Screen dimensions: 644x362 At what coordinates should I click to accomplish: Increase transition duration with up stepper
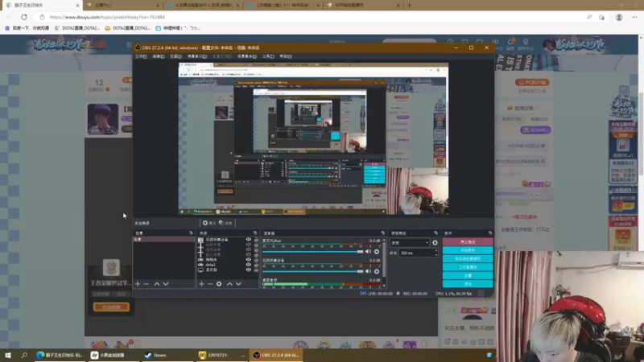point(436,251)
